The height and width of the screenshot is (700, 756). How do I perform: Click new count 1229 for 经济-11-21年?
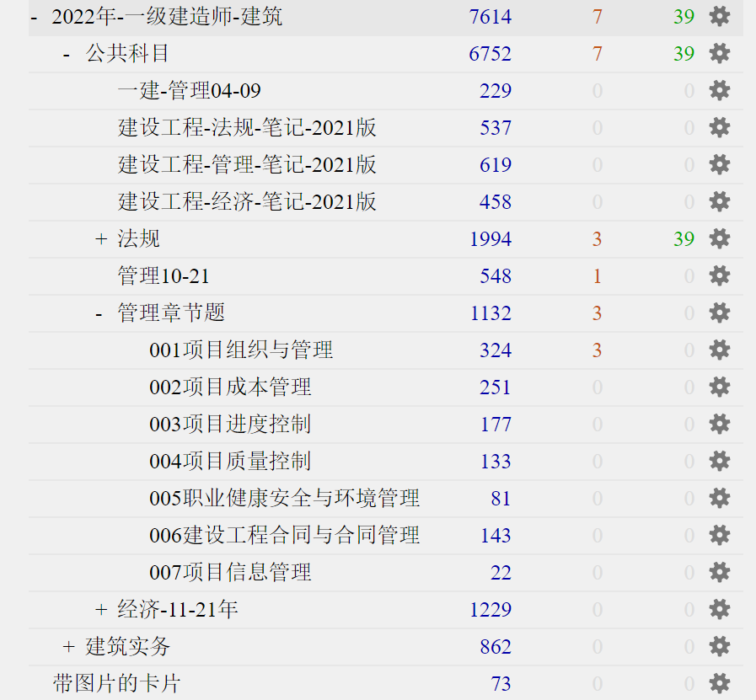point(491,611)
